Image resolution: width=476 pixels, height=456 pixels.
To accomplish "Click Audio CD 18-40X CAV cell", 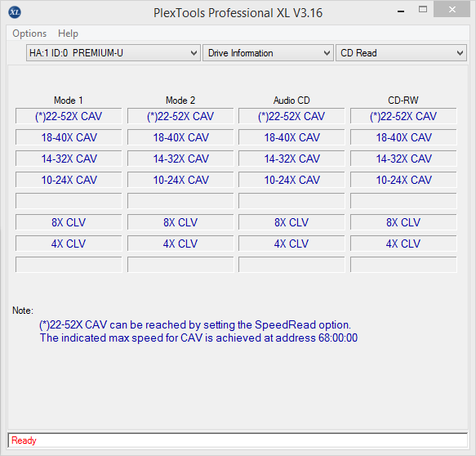I will [x=291, y=137].
